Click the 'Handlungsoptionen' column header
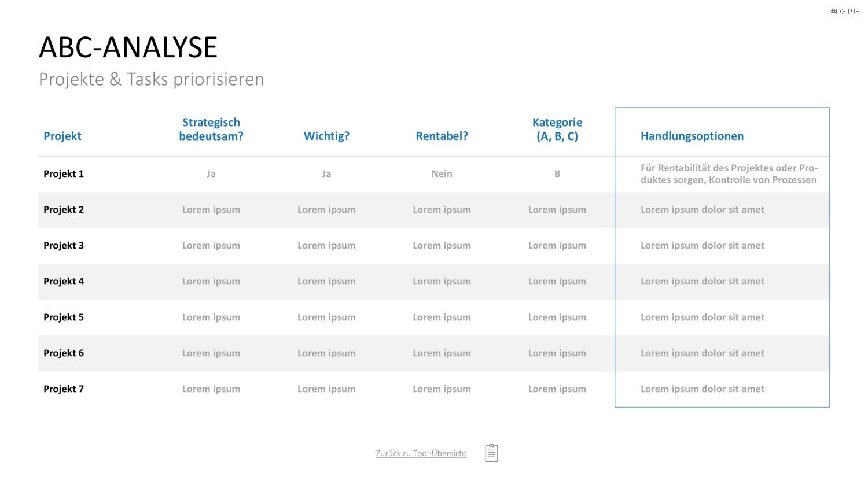868x488 pixels. pyautogui.click(x=692, y=136)
